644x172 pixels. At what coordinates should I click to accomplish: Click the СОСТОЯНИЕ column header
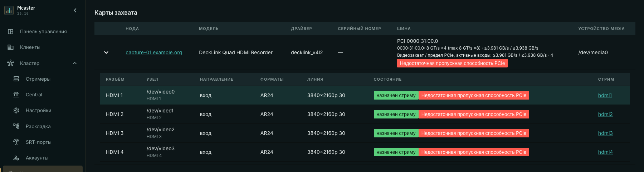(388, 79)
